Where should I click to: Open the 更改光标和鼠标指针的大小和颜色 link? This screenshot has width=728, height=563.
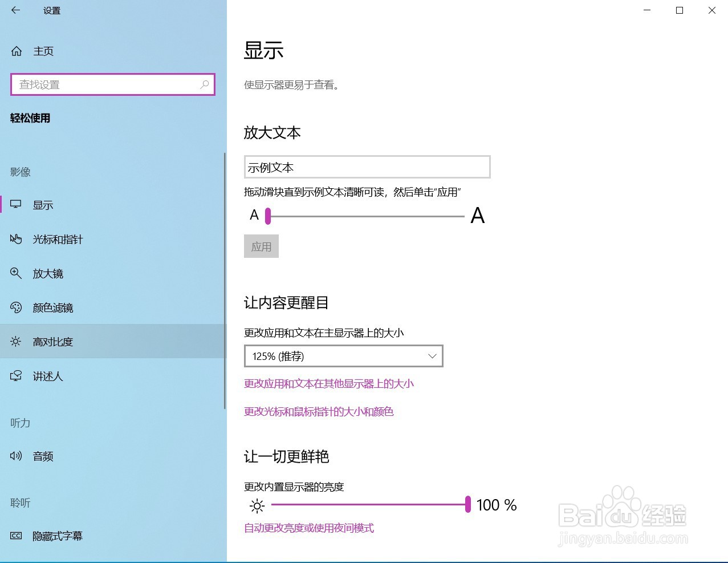(x=319, y=412)
